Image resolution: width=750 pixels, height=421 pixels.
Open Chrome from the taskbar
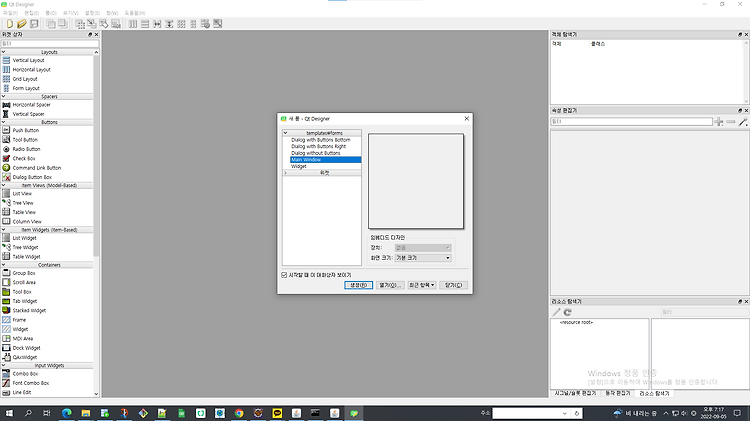tap(239, 413)
